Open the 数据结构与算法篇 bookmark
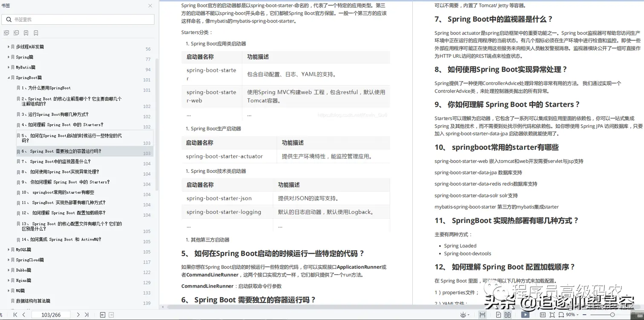This screenshot has width=644, height=320. coord(33,301)
